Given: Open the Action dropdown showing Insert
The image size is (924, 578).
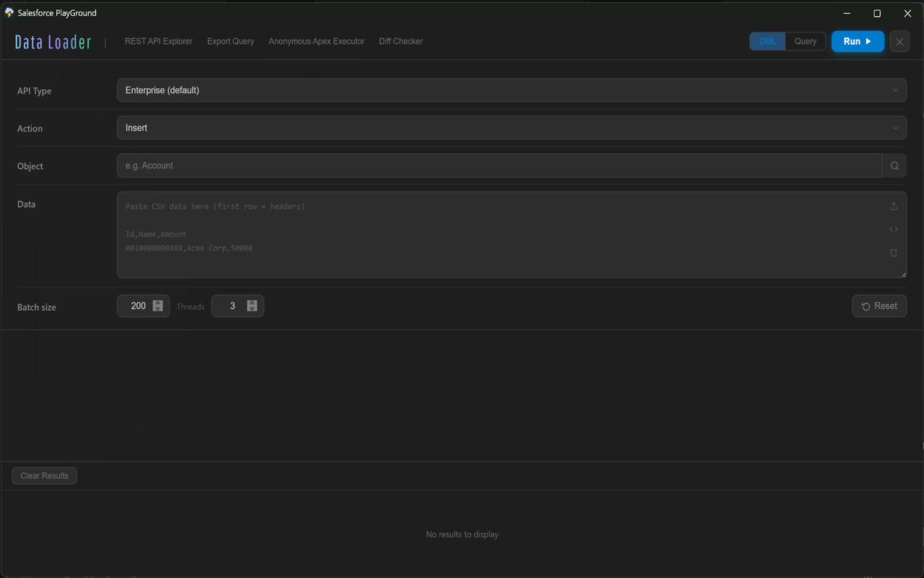Looking at the screenshot, I should [512, 128].
